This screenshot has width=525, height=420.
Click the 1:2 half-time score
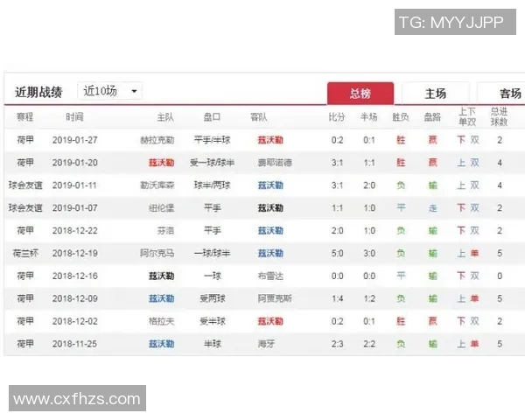click(369, 298)
